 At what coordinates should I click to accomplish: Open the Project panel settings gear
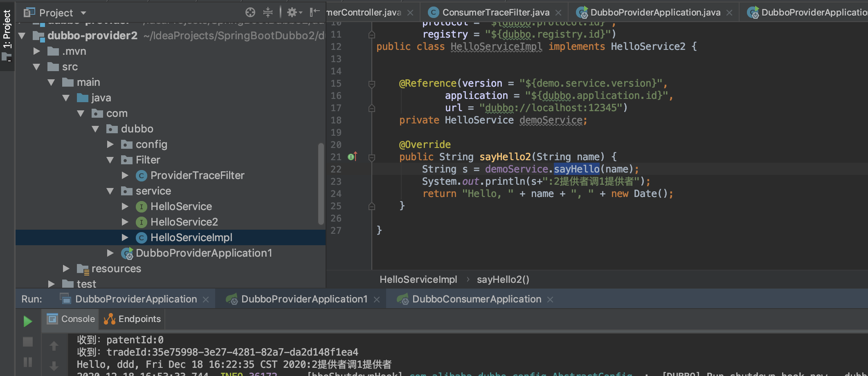point(293,12)
